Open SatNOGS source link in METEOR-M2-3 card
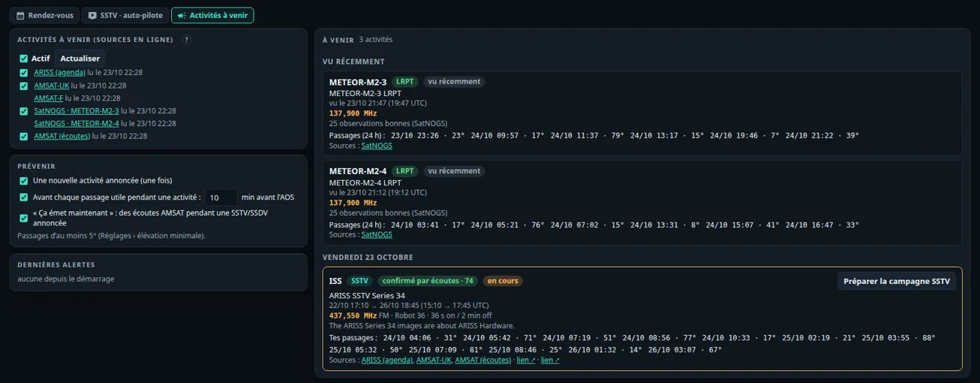The width and height of the screenshot is (980, 383). (377, 146)
